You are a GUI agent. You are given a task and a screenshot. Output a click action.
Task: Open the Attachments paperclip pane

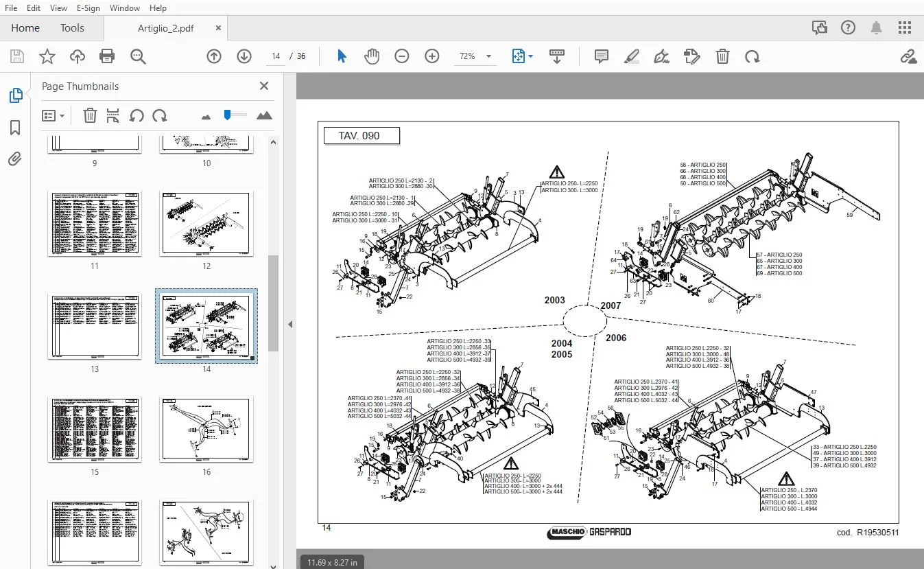click(15, 160)
